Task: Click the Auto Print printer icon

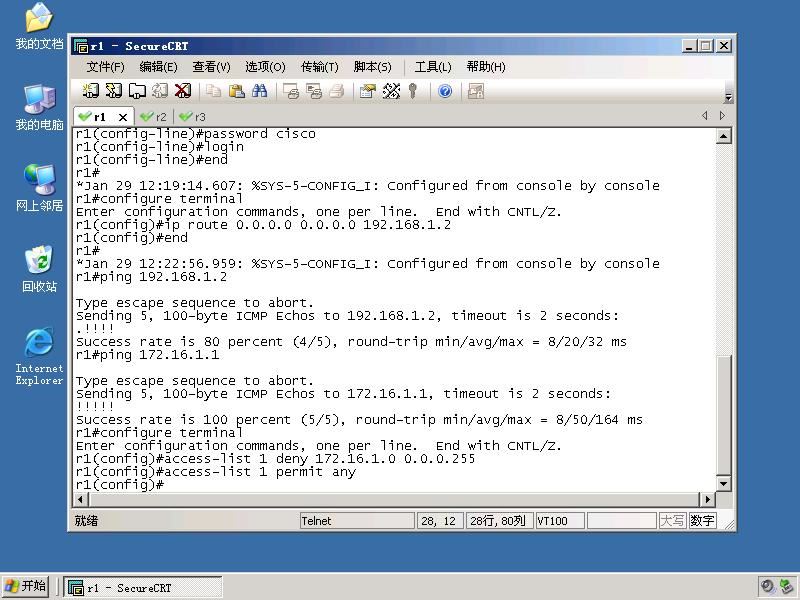Action: pyautogui.click(x=337, y=91)
